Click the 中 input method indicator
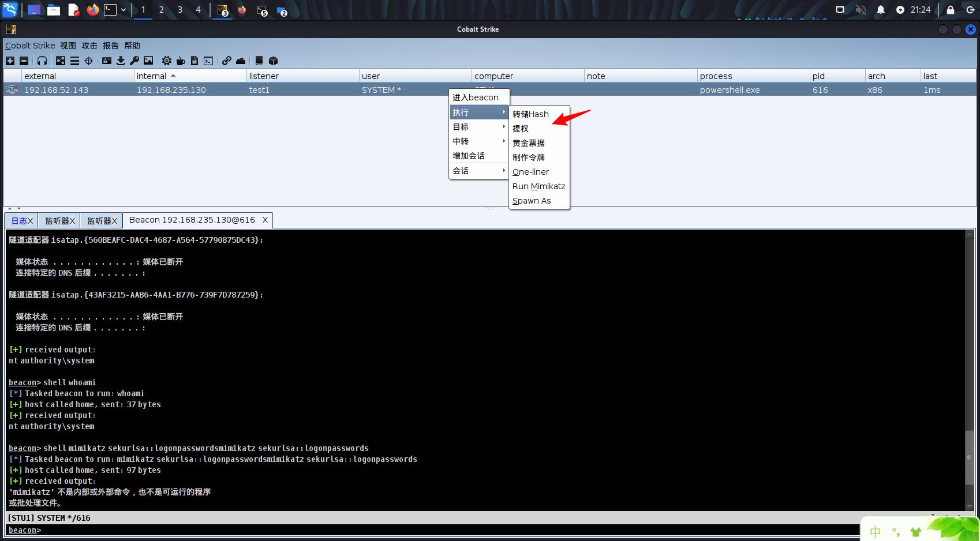Viewport: 980px width, 541px height. [876, 532]
